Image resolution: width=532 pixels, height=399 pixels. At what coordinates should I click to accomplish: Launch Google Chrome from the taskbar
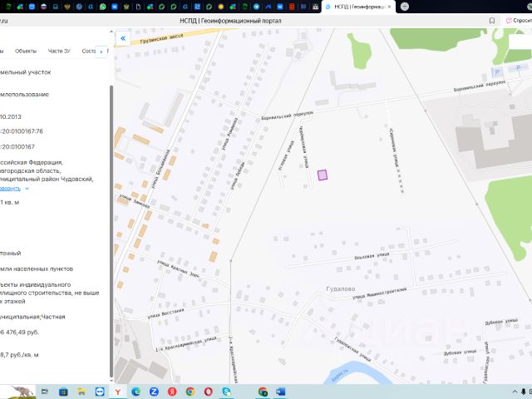point(190,392)
